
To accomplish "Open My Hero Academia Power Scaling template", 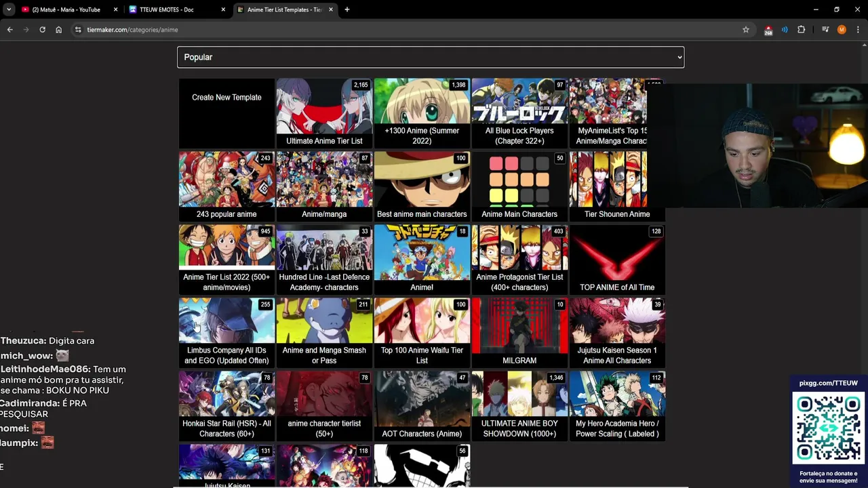I will [617, 406].
